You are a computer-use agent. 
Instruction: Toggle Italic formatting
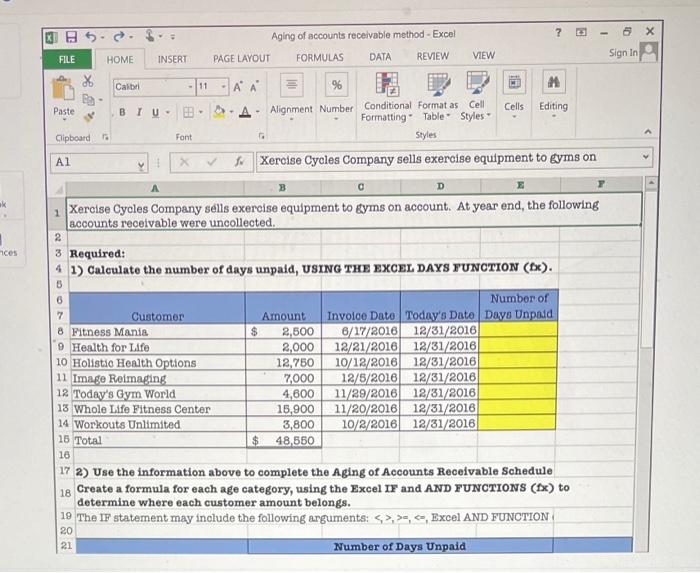click(x=139, y=112)
